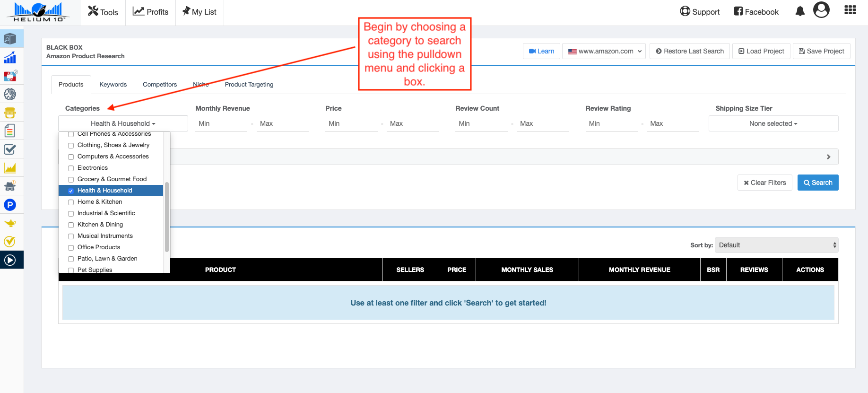Viewport: 868px width, 393px height.
Task: Click the Monthly Revenue Max field
Action: (283, 123)
